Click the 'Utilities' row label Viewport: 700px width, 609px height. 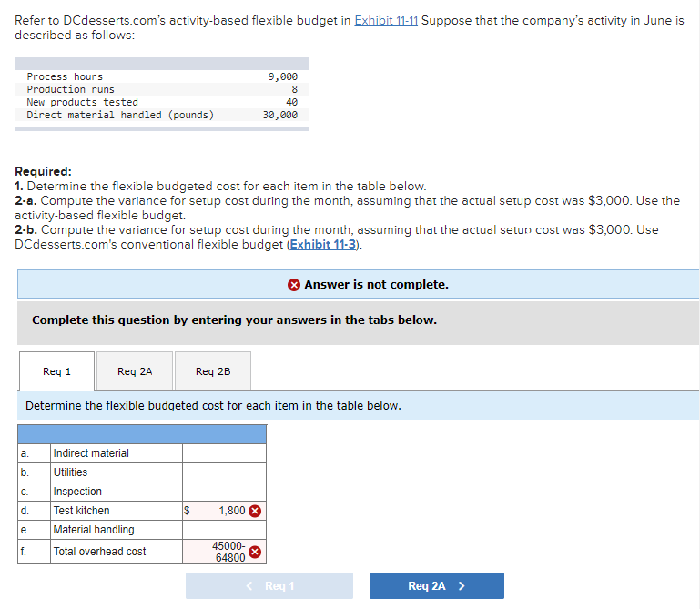[70, 472]
